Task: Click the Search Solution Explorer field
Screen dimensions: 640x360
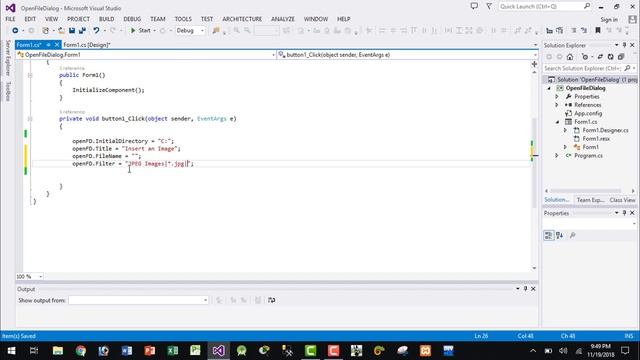Action: [589, 68]
